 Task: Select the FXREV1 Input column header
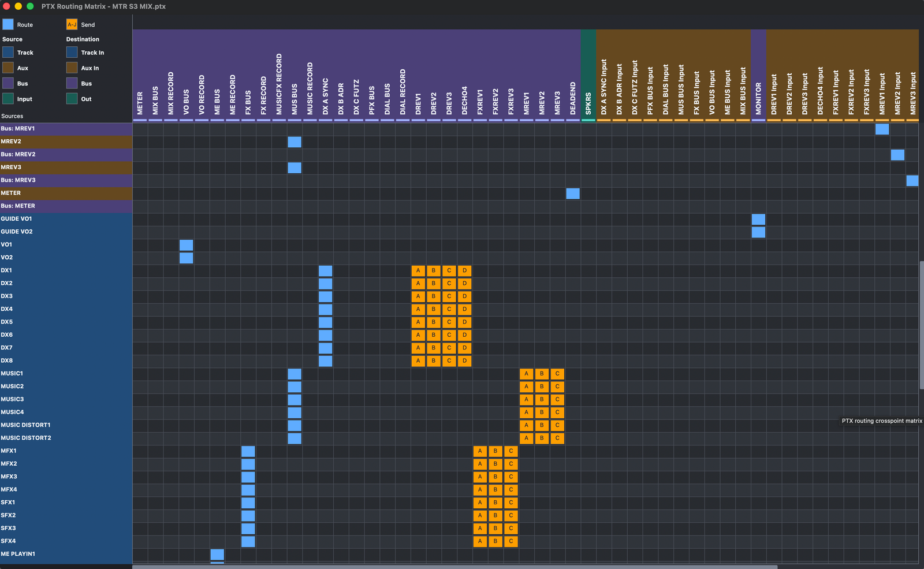[x=836, y=75]
